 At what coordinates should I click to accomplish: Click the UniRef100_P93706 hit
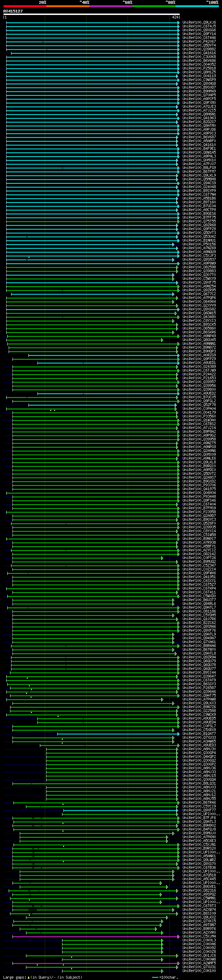199,485
